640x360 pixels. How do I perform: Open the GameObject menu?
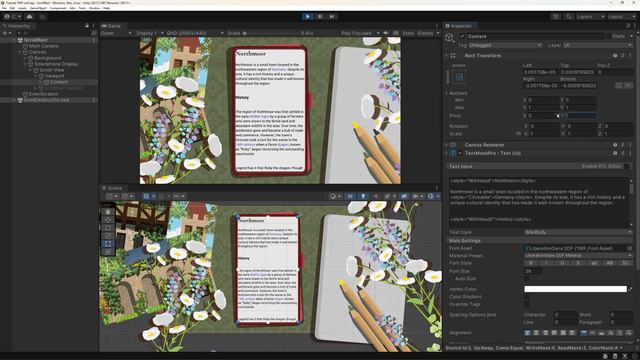[38, 8]
